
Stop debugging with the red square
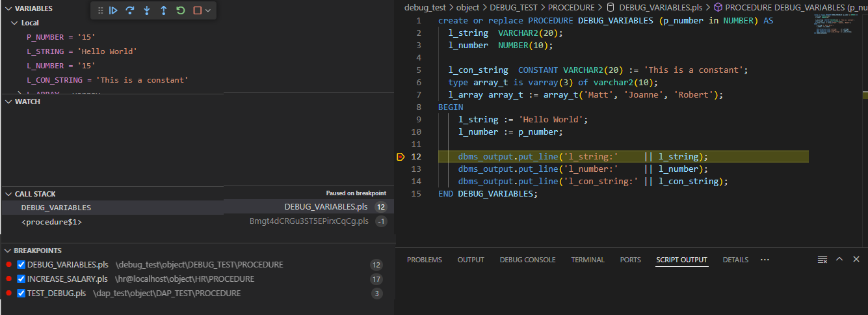tap(198, 10)
